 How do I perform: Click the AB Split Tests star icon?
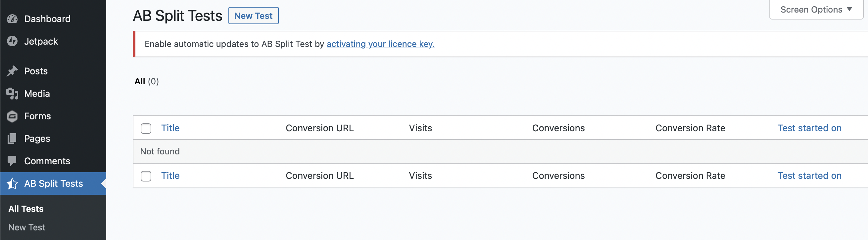pyautogui.click(x=12, y=183)
